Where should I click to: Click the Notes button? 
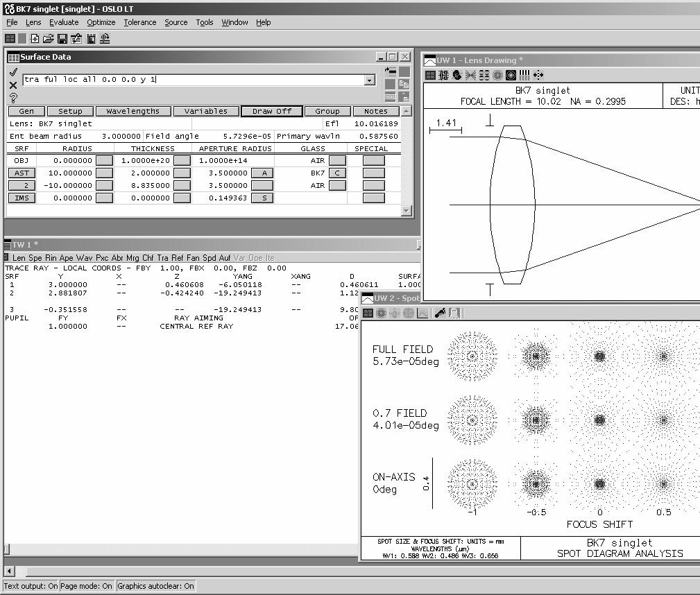coord(376,111)
